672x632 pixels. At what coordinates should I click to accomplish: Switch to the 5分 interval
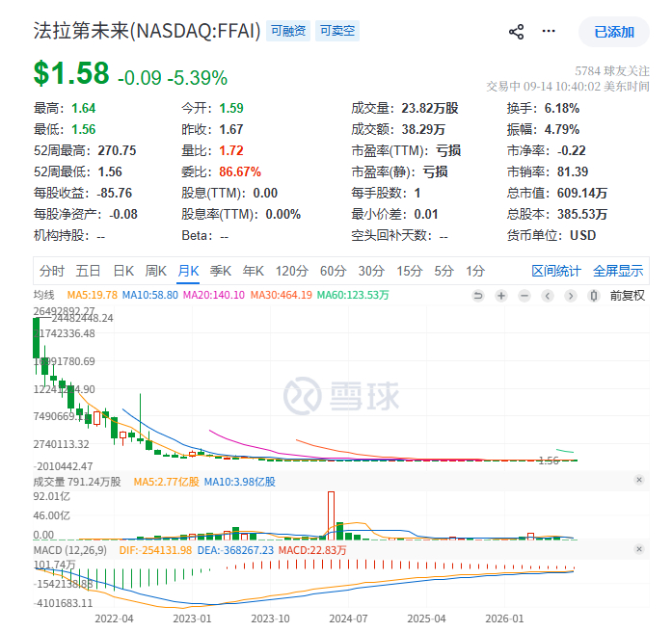pyautogui.click(x=444, y=271)
